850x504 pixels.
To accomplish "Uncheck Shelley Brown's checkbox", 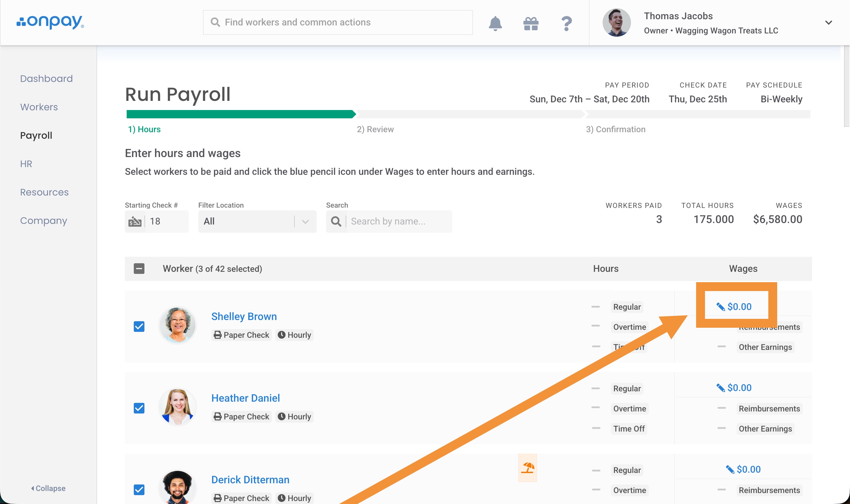I will [139, 327].
